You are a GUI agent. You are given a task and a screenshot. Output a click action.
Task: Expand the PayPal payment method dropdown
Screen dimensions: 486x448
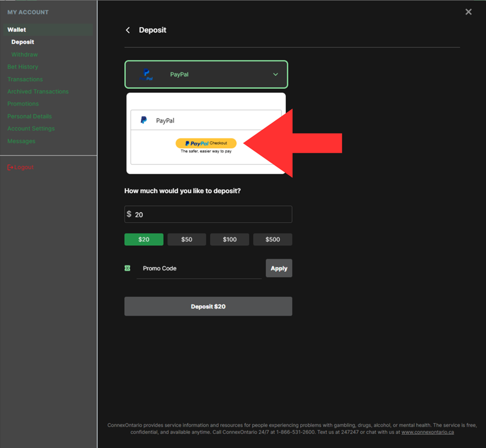point(275,75)
